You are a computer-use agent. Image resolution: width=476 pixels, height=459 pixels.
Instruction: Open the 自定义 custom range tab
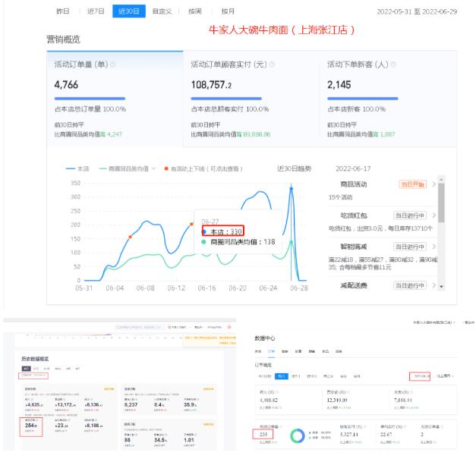[x=162, y=11]
